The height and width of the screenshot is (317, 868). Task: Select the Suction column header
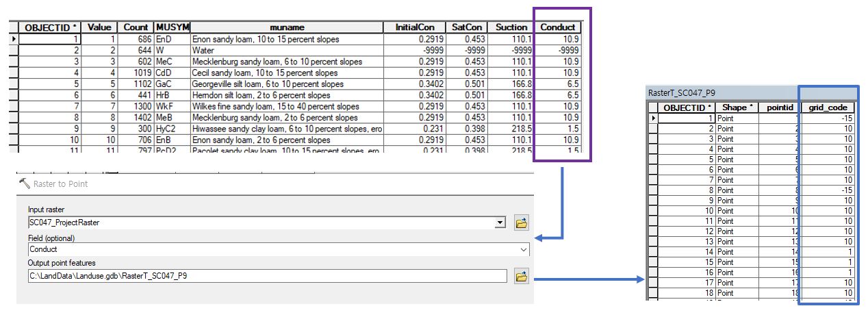[511, 27]
